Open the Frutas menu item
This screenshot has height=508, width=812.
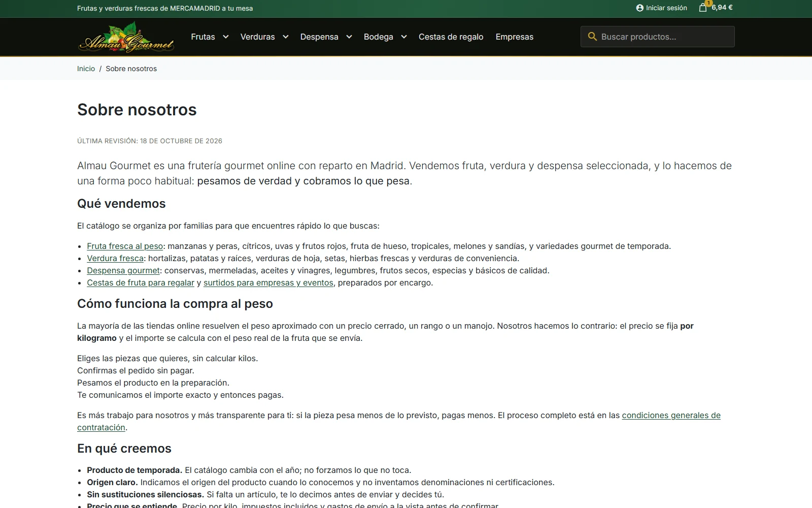pos(203,37)
